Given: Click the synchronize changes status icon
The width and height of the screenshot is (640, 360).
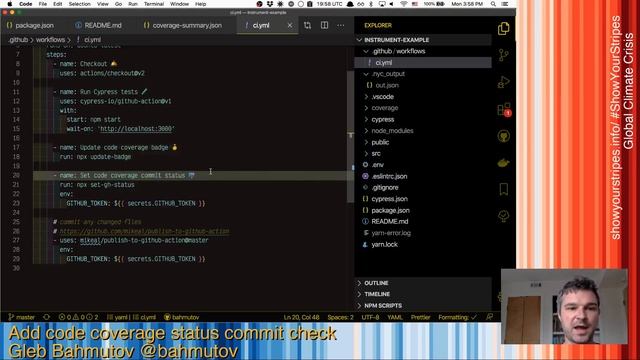Looking at the screenshot, I should [x=47, y=317].
